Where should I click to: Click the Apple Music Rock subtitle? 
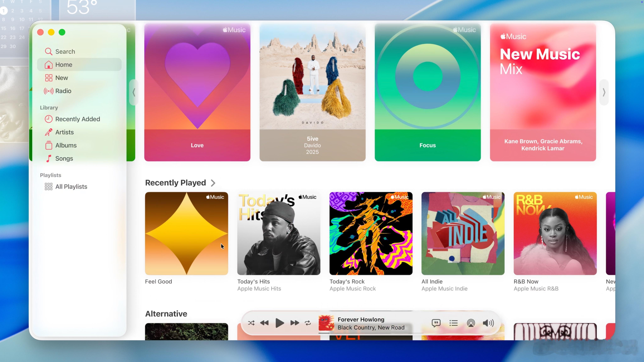pyautogui.click(x=353, y=289)
